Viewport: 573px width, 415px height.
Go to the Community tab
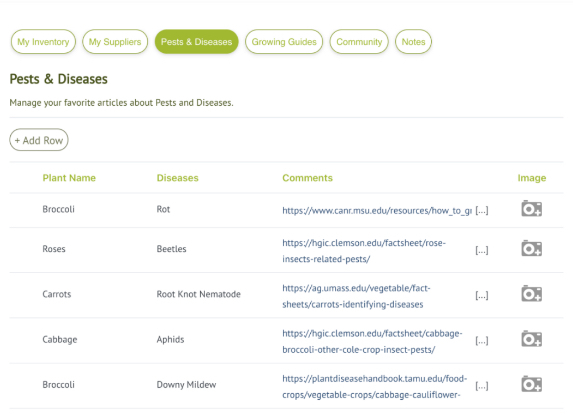click(359, 42)
